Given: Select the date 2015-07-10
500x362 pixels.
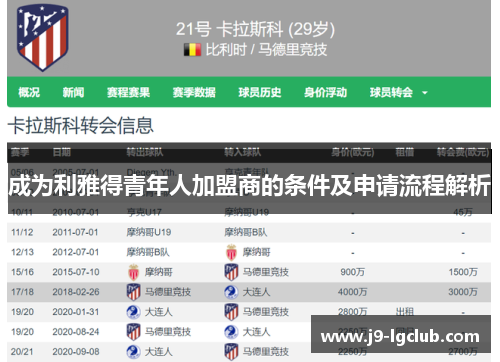Looking at the screenshot, I should [x=76, y=272].
